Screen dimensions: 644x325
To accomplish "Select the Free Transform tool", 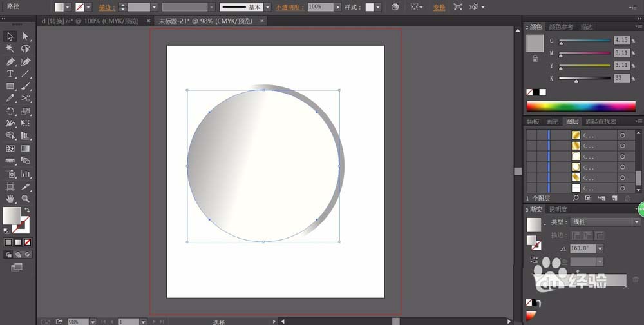I will [x=26, y=123].
